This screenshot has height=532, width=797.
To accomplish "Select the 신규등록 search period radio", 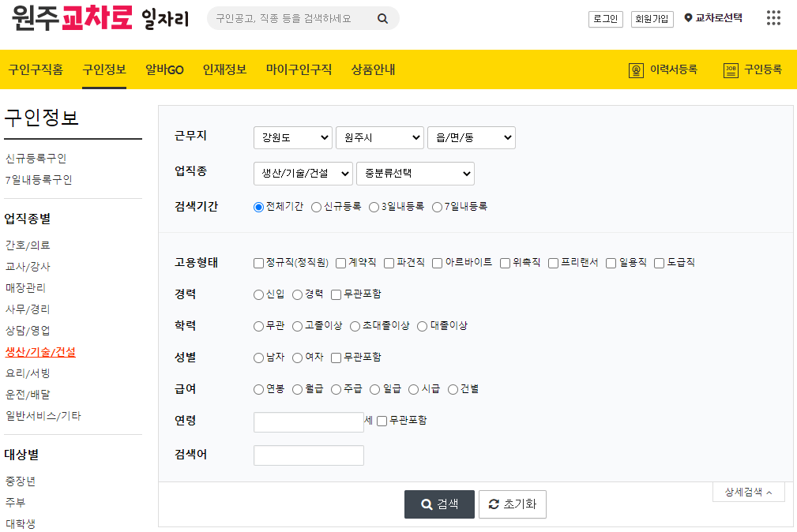I will coord(316,207).
